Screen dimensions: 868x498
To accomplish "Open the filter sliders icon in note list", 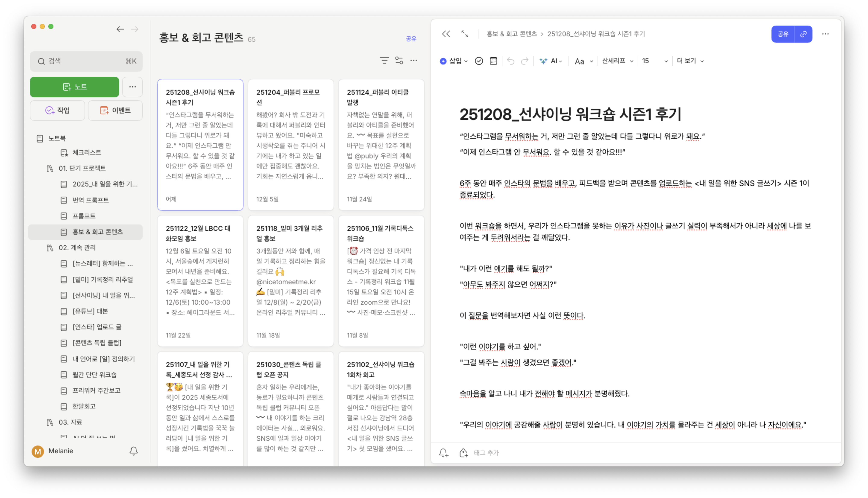I will [x=399, y=61].
